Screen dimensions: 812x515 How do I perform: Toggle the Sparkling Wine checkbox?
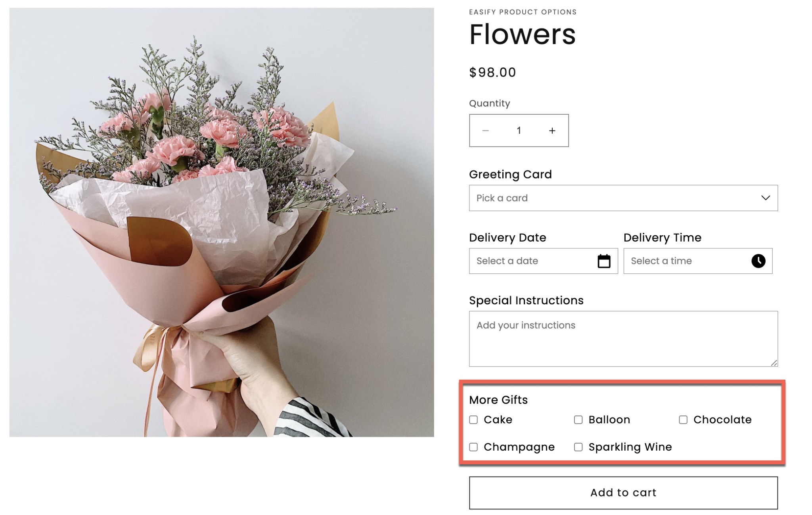[x=578, y=447]
